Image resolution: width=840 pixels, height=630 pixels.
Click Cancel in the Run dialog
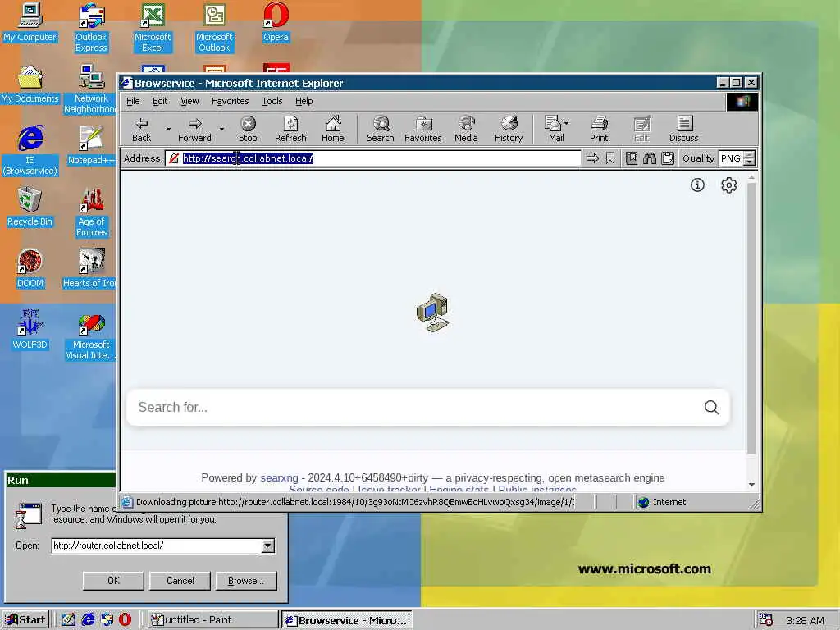[180, 581]
